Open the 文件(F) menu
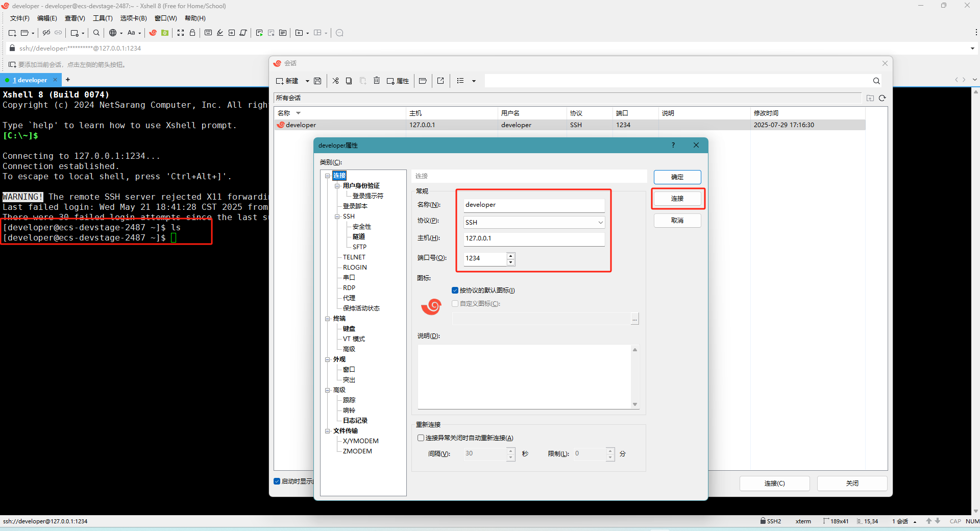Screen dimensions: 980x531 tap(19, 18)
